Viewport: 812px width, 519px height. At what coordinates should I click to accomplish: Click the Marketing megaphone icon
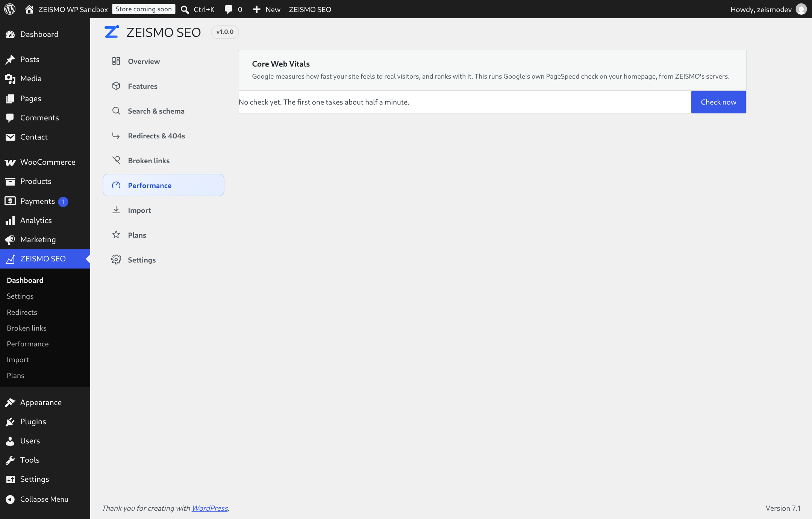coord(10,240)
